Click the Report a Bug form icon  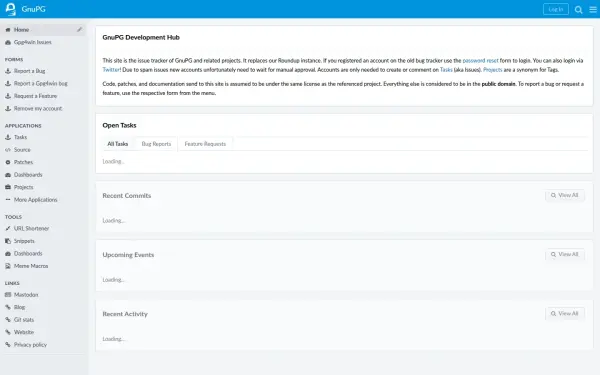[8, 71]
